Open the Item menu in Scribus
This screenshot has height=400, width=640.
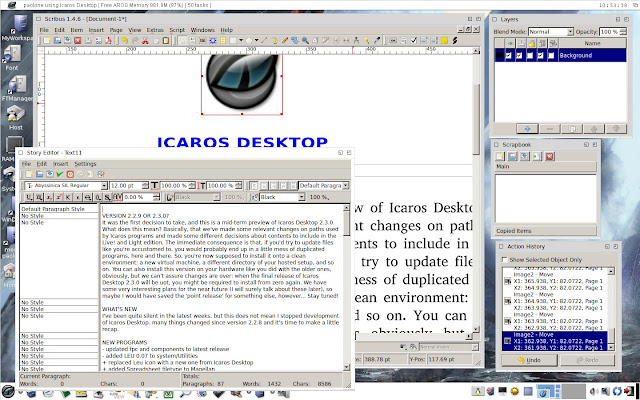[77, 30]
